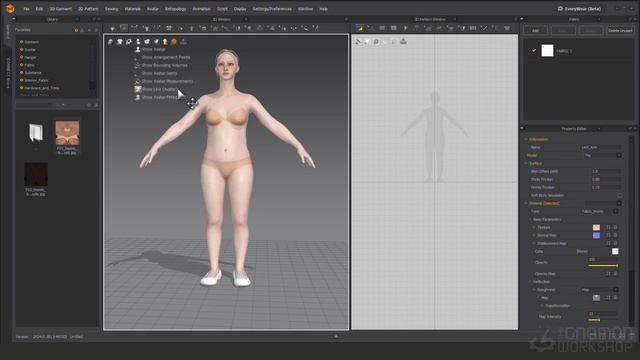Toggle Show Avatar Measurements

pos(164,81)
